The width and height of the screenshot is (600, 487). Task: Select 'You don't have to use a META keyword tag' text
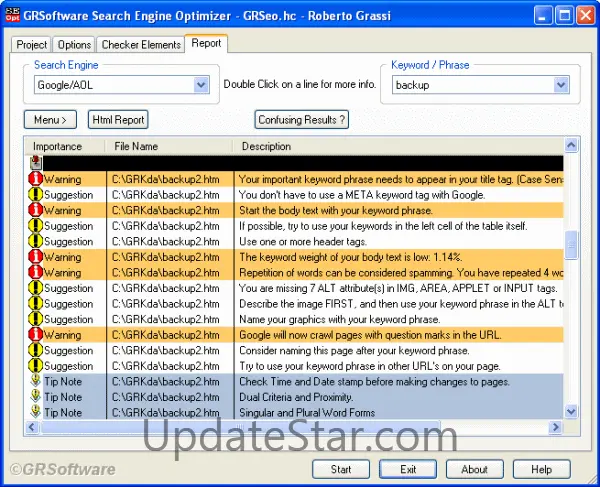coord(362,195)
